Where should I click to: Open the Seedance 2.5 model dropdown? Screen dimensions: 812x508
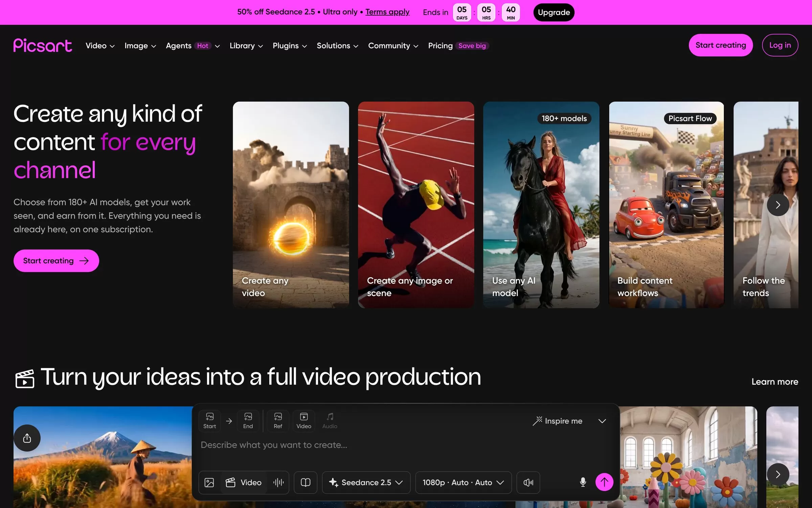click(366, 482)
